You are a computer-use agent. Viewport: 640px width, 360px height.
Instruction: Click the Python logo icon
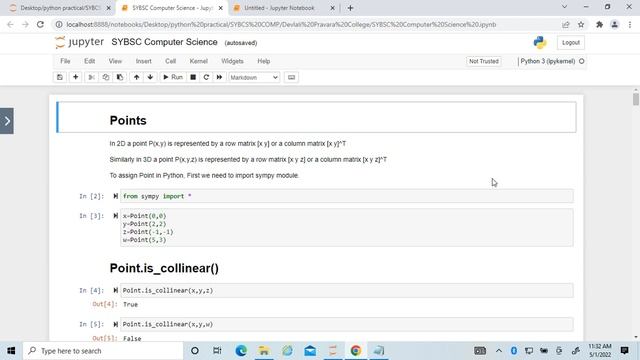(540, 42)
